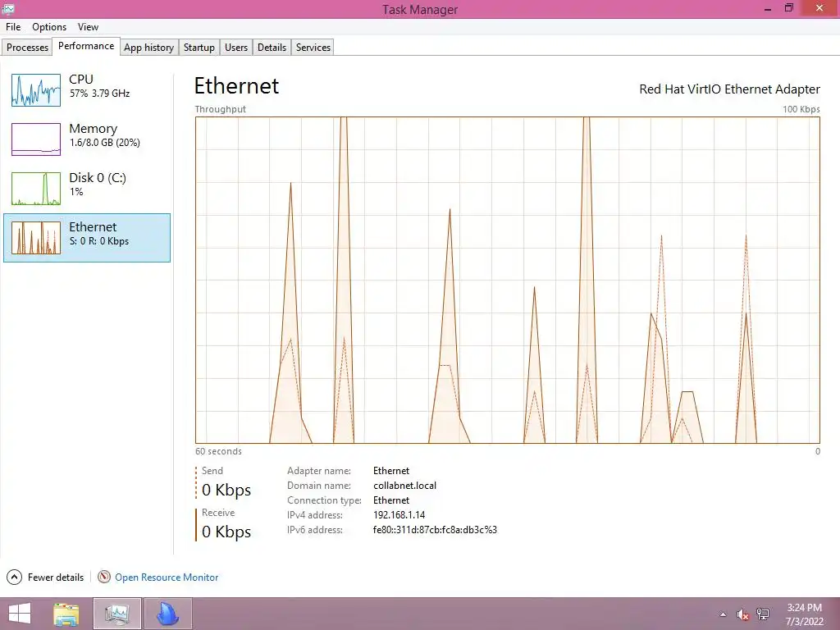Click the IPv4 address 192.168.1.14
The height and width of the screenshot is (630, 840).
coord(399,515)
